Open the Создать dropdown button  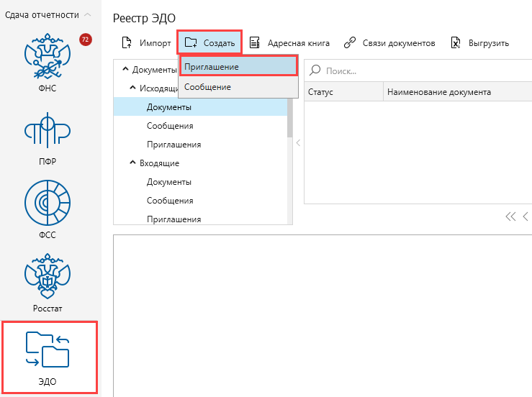[209, 43]
